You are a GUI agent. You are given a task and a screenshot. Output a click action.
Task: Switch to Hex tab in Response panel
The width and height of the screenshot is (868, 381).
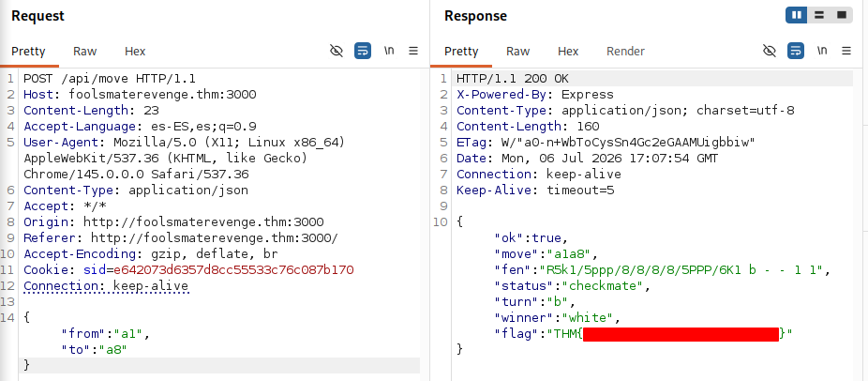click(567, 51)
